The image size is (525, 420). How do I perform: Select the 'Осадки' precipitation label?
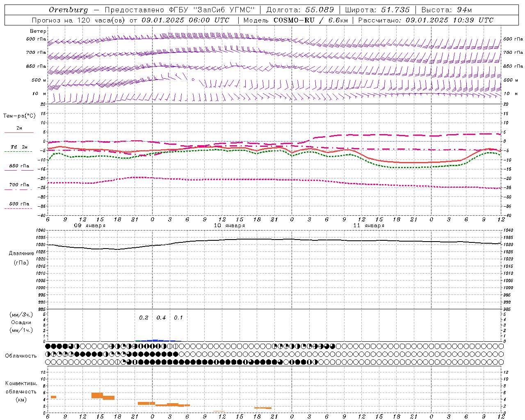click(21, 322)
